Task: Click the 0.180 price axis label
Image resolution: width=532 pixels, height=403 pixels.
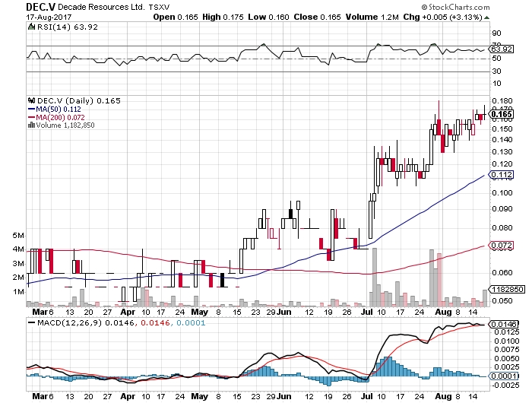Action: (502, 101)
